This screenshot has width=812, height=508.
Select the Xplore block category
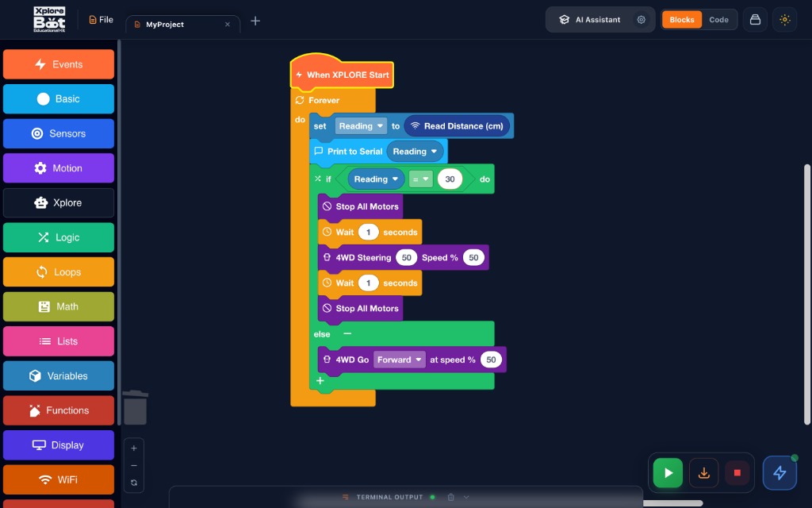pyautogui.click(x=58, y=202)
